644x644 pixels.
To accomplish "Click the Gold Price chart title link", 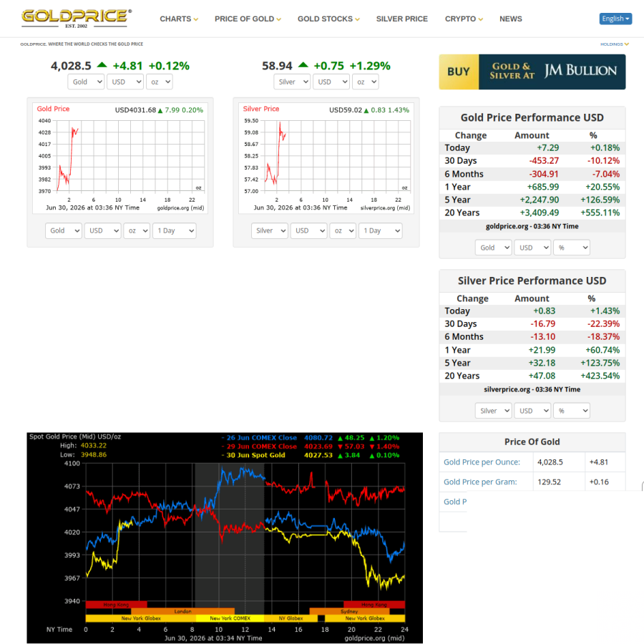I will point(53,109).
